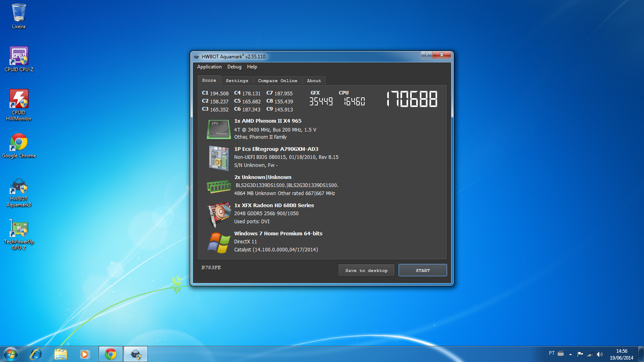Click the C3 value 165.352
Image resolution: width=644 pixels, height=362 pixels.
219,110
